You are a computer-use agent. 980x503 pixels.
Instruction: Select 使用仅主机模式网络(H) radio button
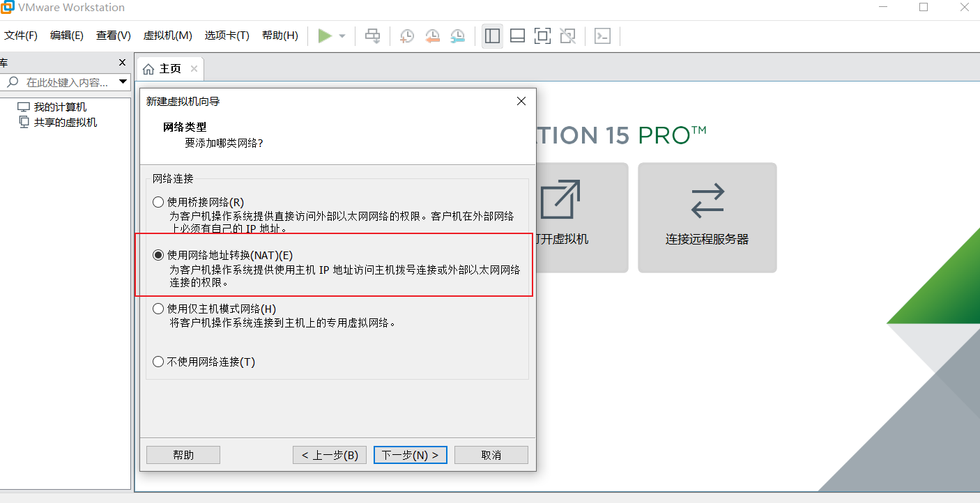[x=158, y=309]
